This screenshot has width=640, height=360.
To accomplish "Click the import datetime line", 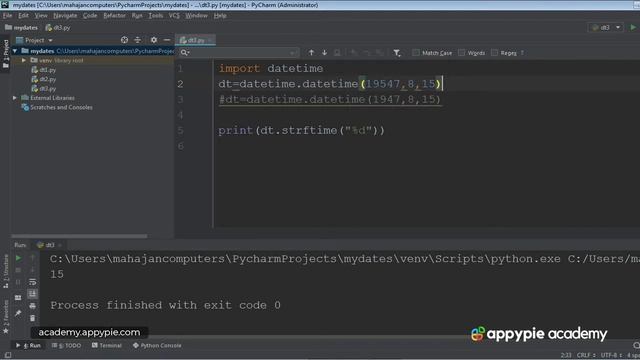I will tap(271, 69).
